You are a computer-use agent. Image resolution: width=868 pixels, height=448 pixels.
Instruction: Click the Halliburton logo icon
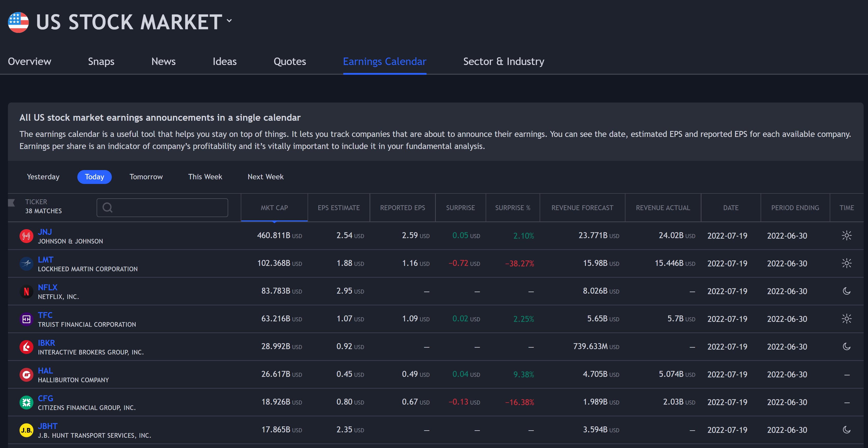click(x=26, y=375)
